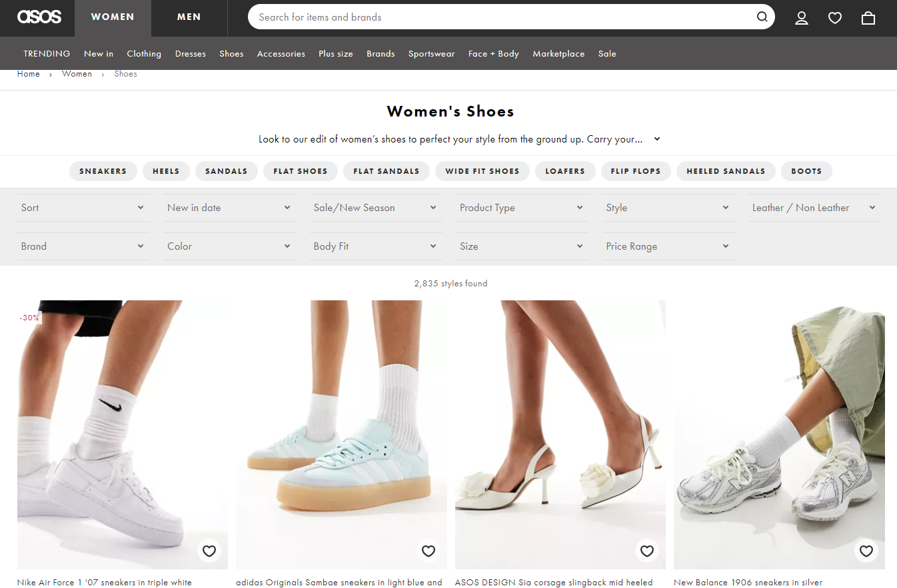Screen dimensions: 897x588
Task: Click the ASOS DESIGN Sia corsage product title
Action: [x=554, y=583]
